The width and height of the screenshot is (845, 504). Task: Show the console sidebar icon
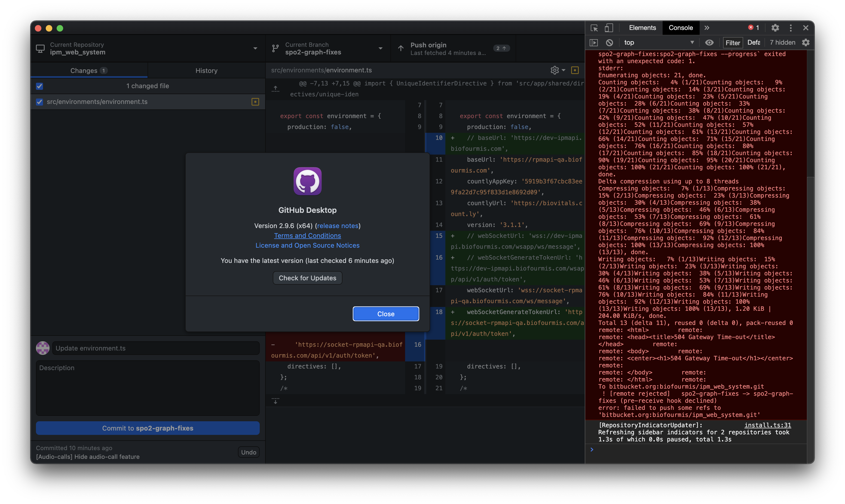pos(594,42)
